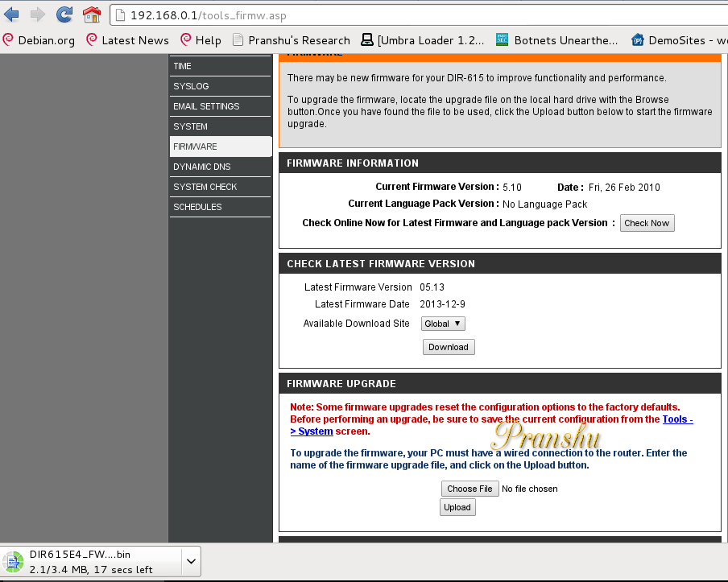This screenshot has width=728, height=582.
Task: Select DYNAMIC DNS in the sidebar
Action: point(220,167)
